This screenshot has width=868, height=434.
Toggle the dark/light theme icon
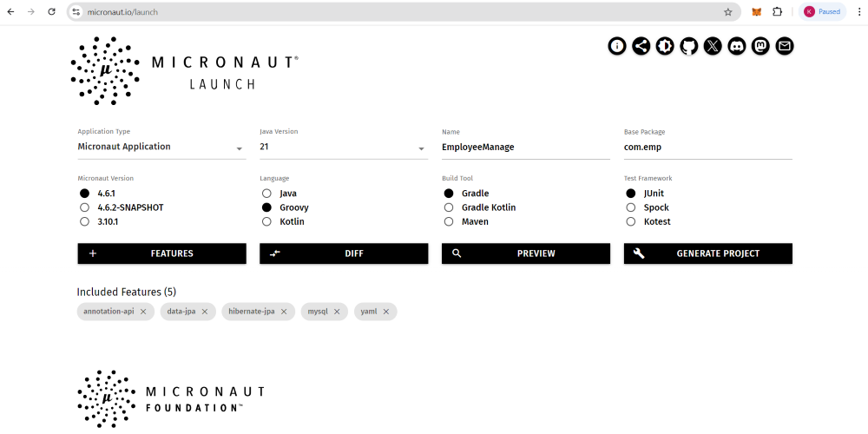tap(665, 46)
